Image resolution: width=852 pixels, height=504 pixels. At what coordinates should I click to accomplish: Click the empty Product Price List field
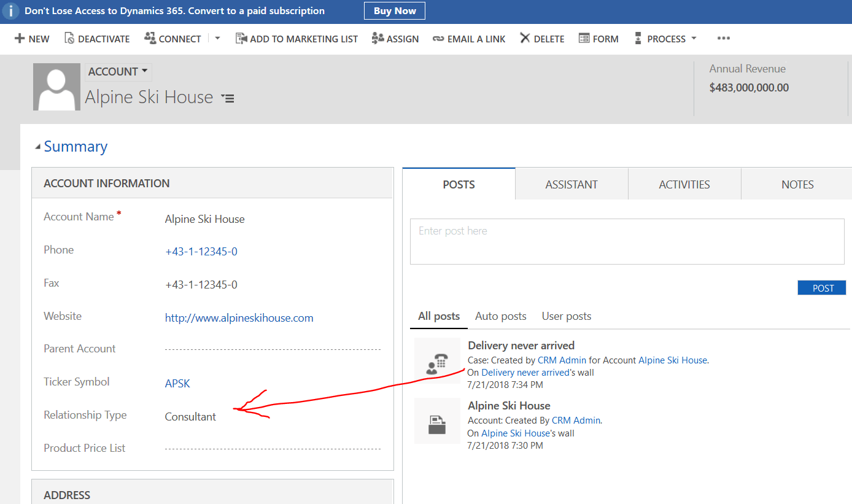pyautogui.click(x=273, y=449)
